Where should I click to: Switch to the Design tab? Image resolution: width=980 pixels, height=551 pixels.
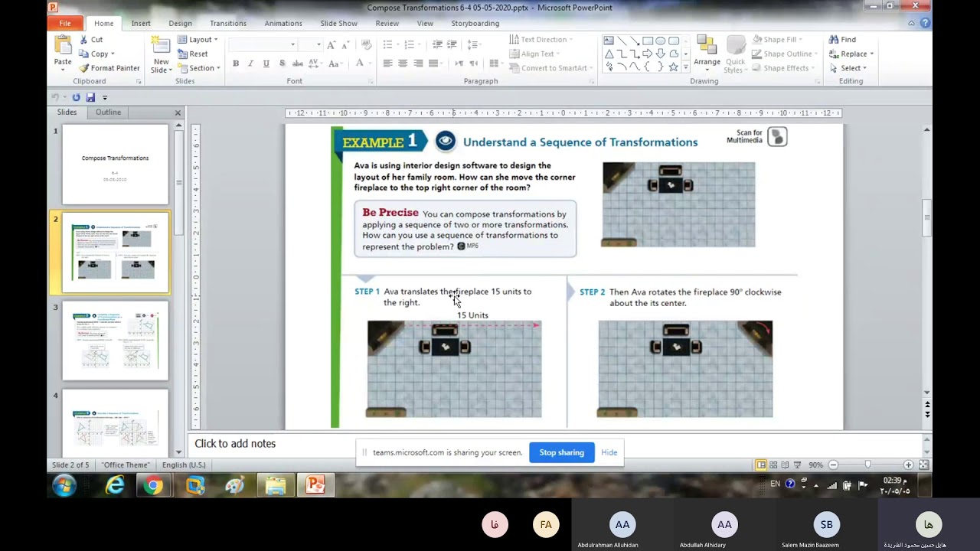point(181,23)
